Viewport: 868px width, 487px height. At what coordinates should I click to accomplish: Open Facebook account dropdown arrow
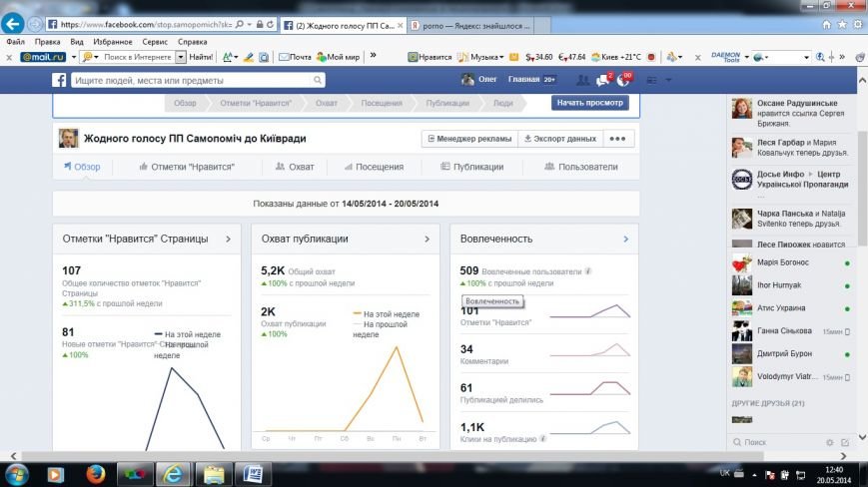click(668, 80)
